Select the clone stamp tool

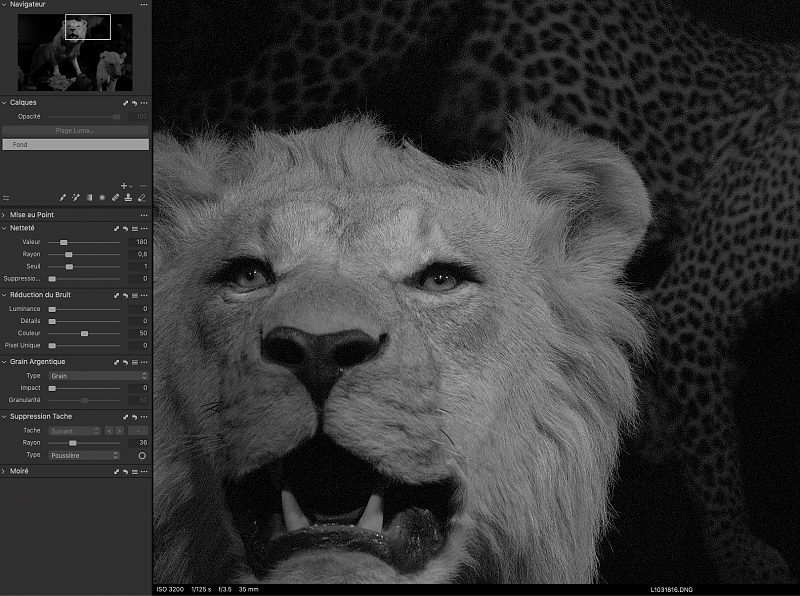(128, 198)
